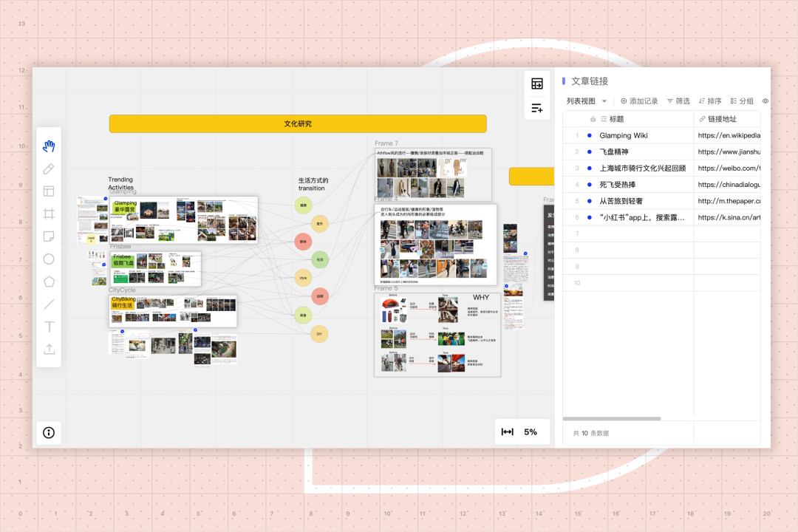The height and width of the screenshot is (532, 798).
Task: Click the fit-to-width zoom icon
Action: coord(508,432)
